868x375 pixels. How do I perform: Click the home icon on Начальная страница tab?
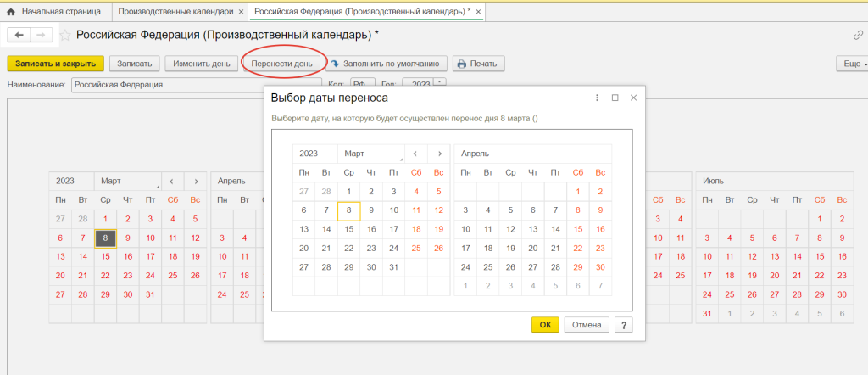point(10,11)
